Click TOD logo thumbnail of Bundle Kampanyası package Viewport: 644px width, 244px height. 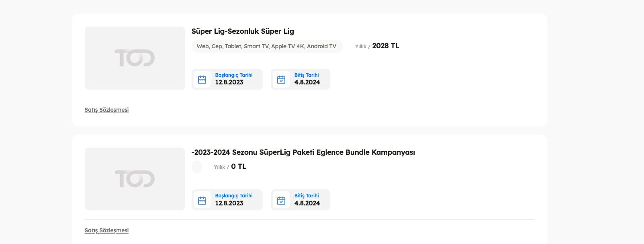coord(135,179)
